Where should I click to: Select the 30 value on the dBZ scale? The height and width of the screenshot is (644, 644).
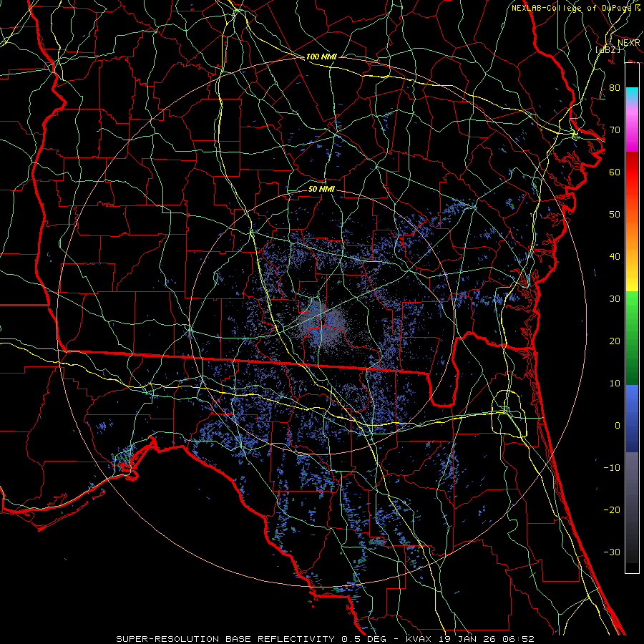pyautogui.click(x=615, y=299)
